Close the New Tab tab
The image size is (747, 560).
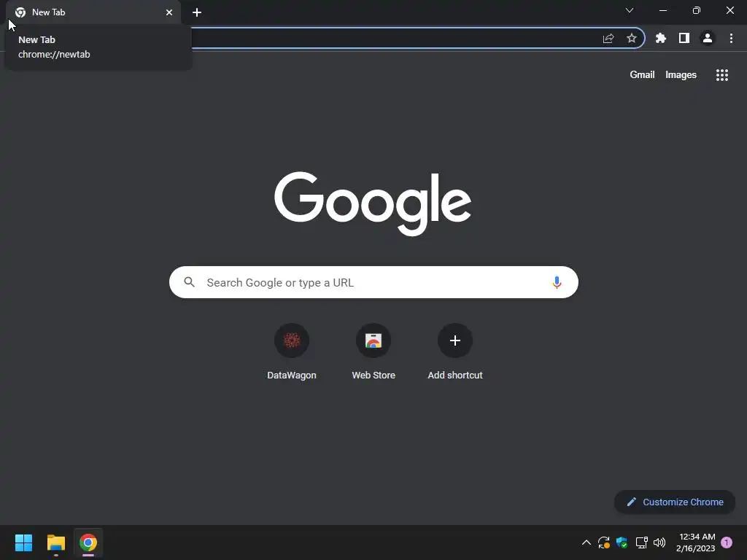[x=169, y=12]
